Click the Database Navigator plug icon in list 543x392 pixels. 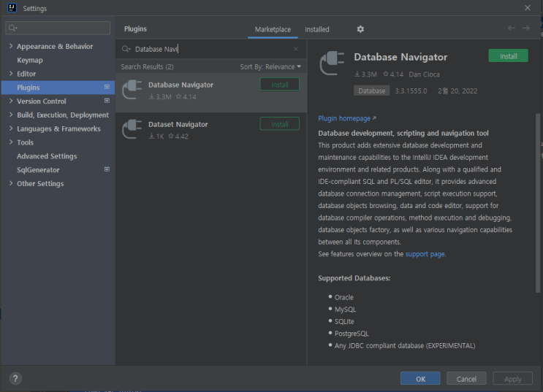(132, 90)
